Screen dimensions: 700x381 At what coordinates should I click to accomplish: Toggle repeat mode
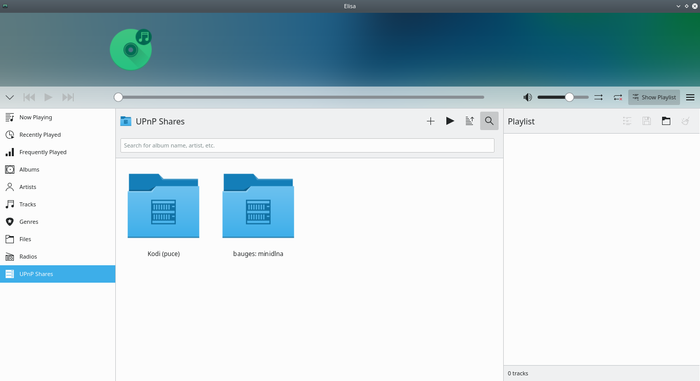tap(618, 97)
